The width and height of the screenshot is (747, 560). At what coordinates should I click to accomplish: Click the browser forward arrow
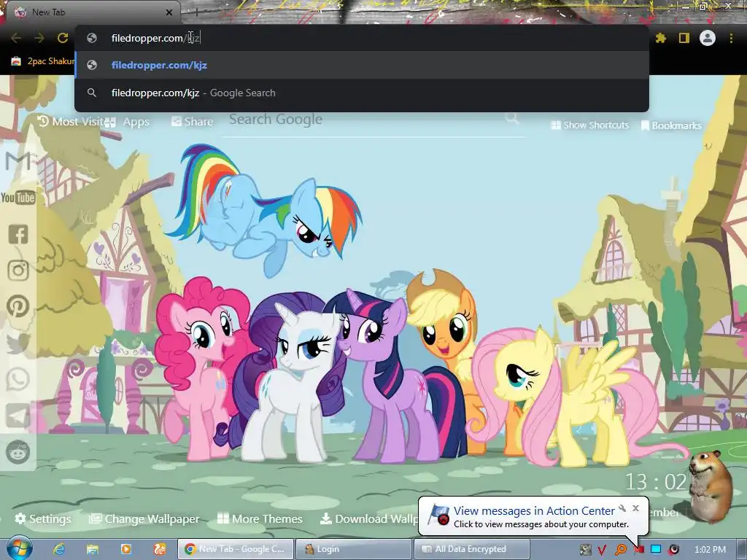coord(39,38)
